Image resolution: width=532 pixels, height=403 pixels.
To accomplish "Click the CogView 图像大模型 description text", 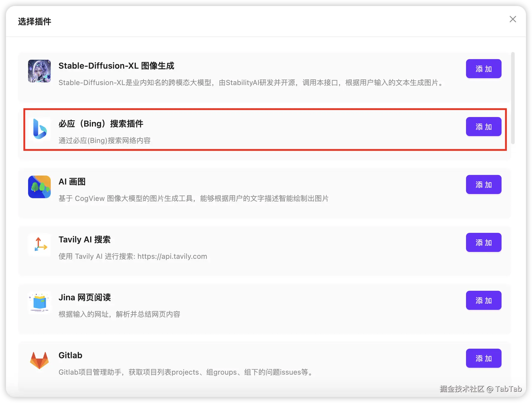I will tap(193, 198).
